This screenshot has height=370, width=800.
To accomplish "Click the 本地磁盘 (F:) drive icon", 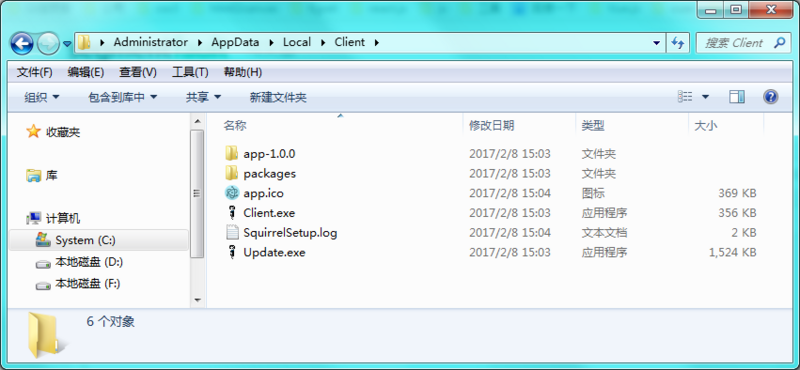I will (x=43, y=285).
